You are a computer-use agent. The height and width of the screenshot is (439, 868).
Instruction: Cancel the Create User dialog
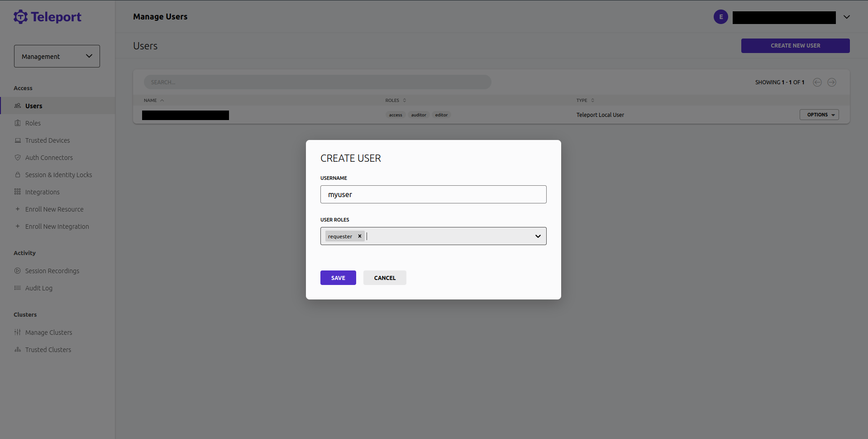click(x=384, y=277)
